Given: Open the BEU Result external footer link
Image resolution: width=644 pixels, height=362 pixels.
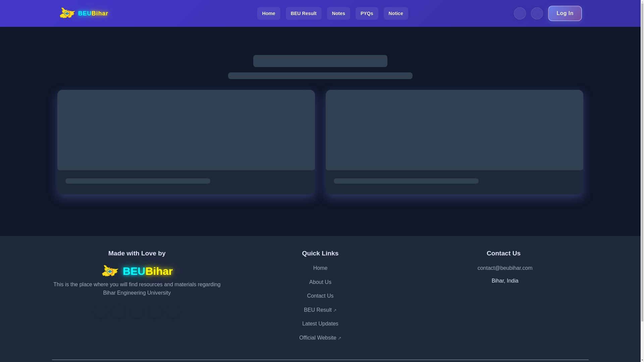Looking at the screenshot, I should coord(320,310).
